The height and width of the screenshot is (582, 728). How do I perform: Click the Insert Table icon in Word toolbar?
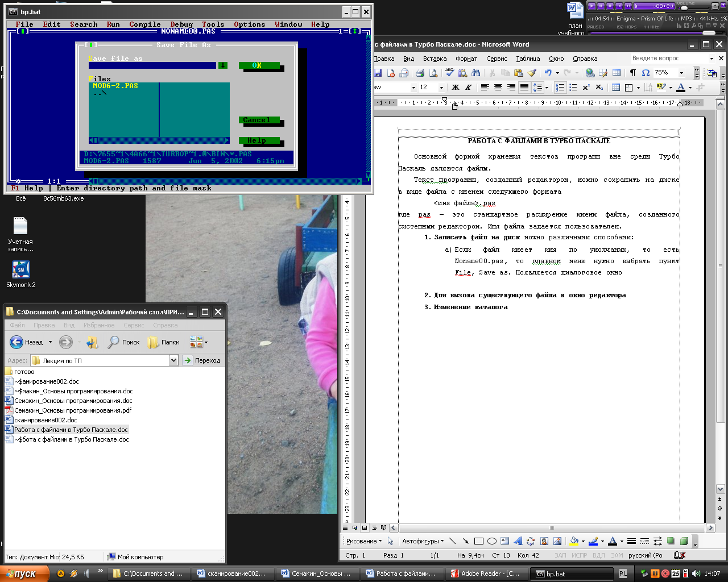(617, 73)
